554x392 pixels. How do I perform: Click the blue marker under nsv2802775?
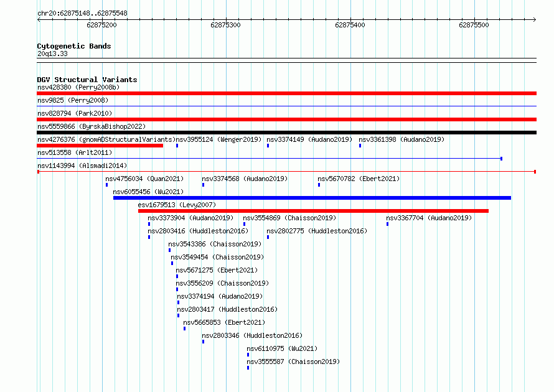268,237
